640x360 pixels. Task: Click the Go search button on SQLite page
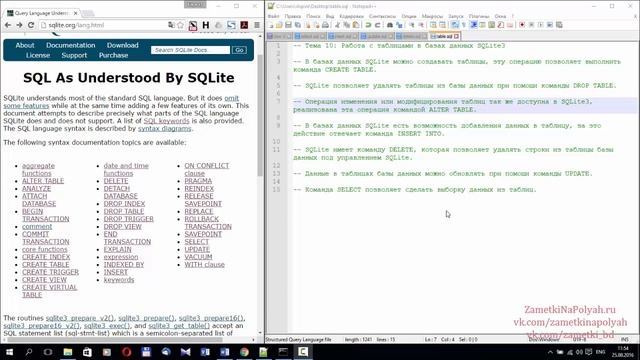click(x=239, y=50)
